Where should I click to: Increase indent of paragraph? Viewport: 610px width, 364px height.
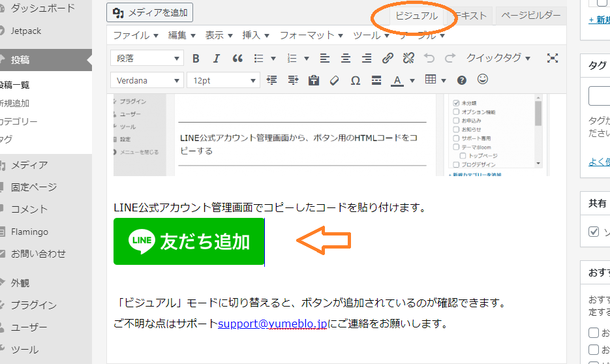(x=293, y=80)
